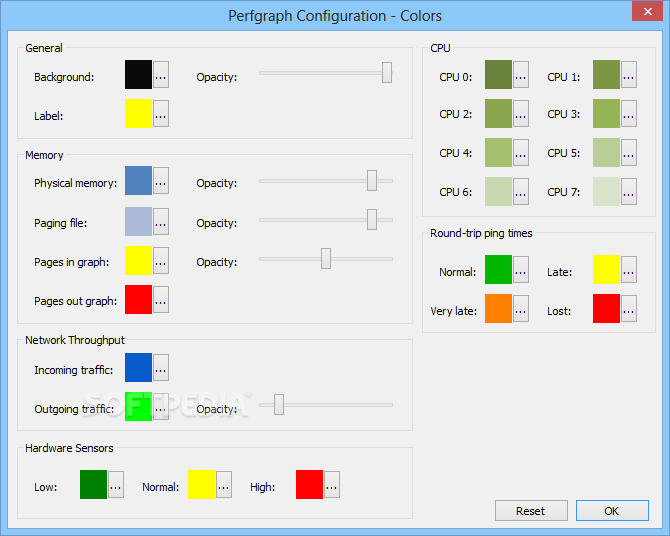Open ellipsis button for High sensor color

pos(332,484)
